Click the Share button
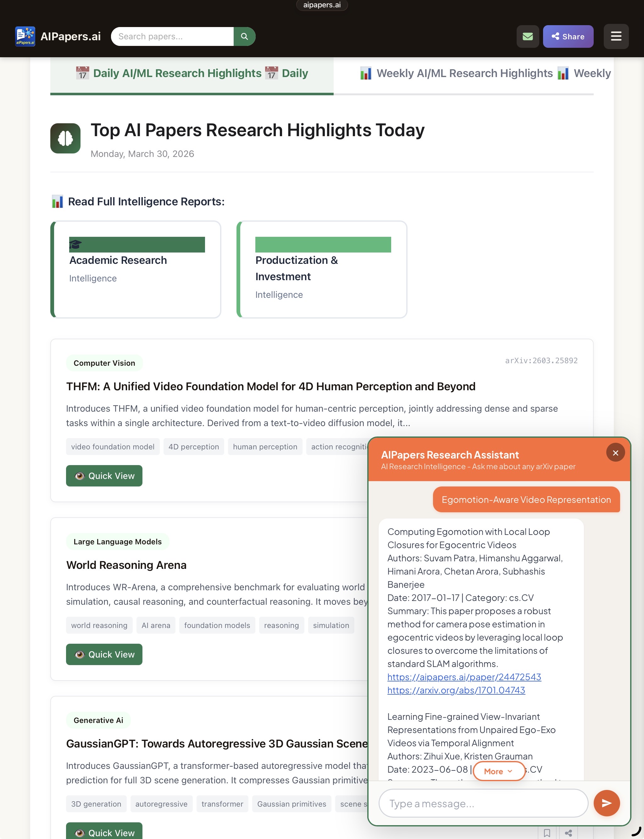 pos(568,36)
